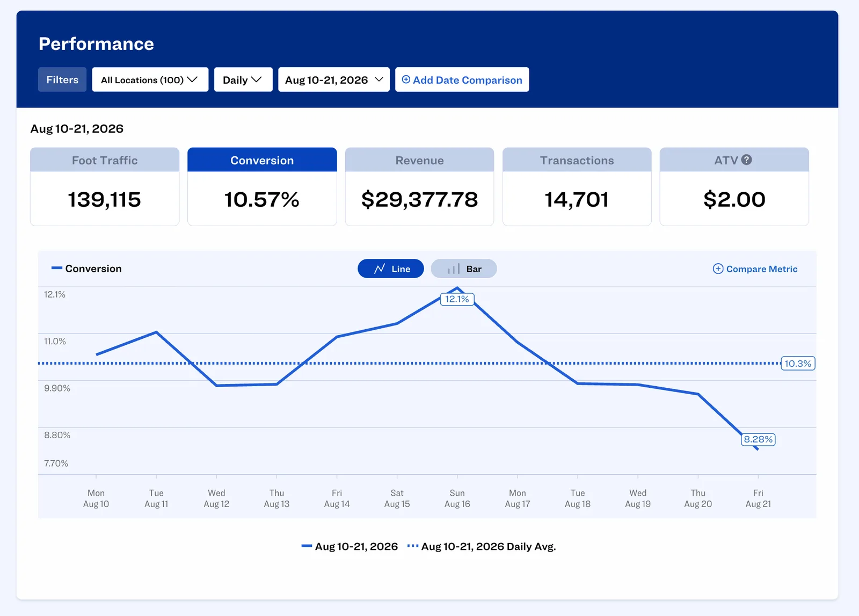Image resolution: width=859 pixels, height=616 pixels.
Task: Click the 12.1% peak data label
Action: coord(457,299)
